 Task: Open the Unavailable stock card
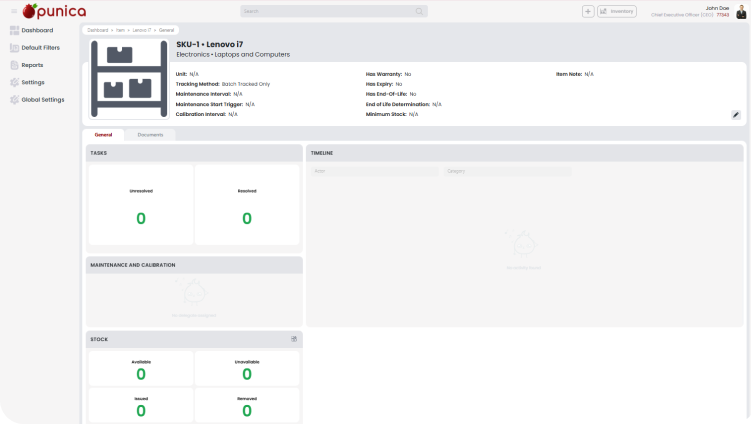(x=247, y=368)
